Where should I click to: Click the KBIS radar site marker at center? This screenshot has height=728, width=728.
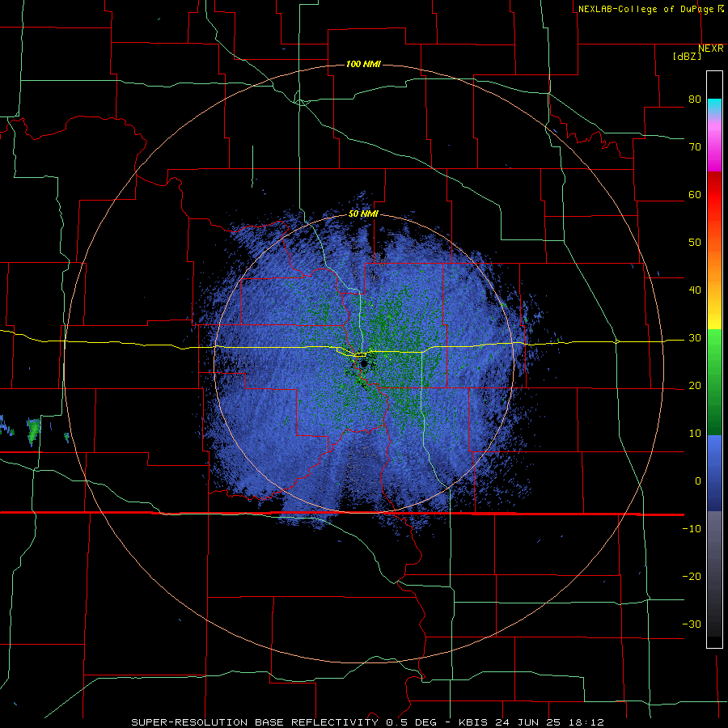364,363
